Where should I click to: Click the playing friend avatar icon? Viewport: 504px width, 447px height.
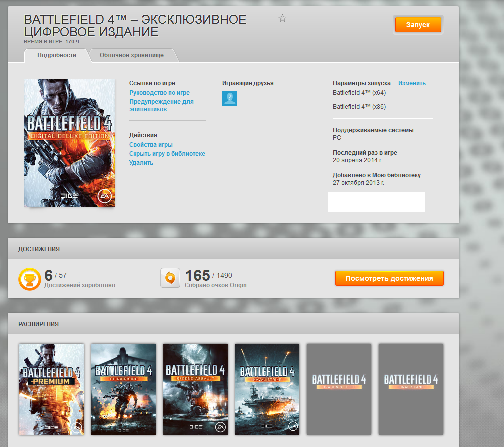pos(230,98)
